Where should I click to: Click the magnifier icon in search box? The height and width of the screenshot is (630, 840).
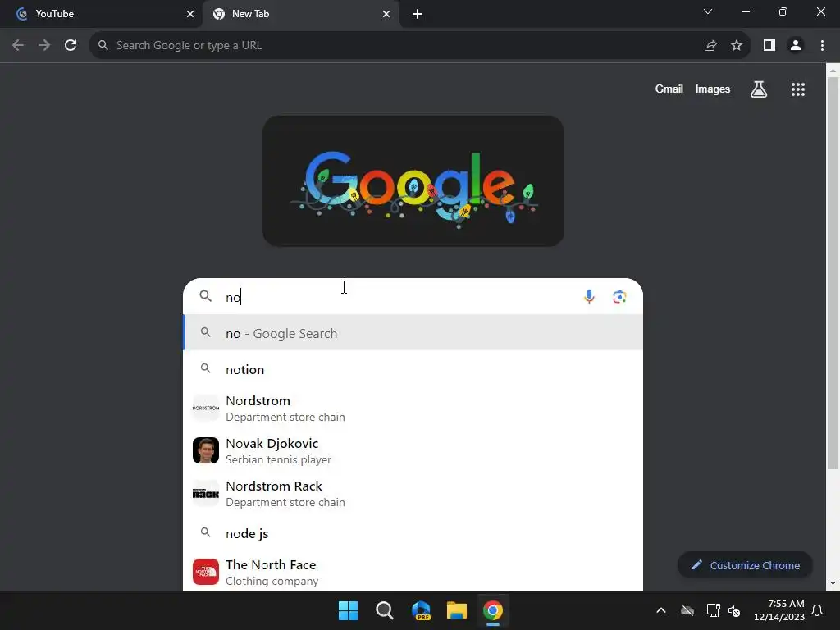(206, 295)
